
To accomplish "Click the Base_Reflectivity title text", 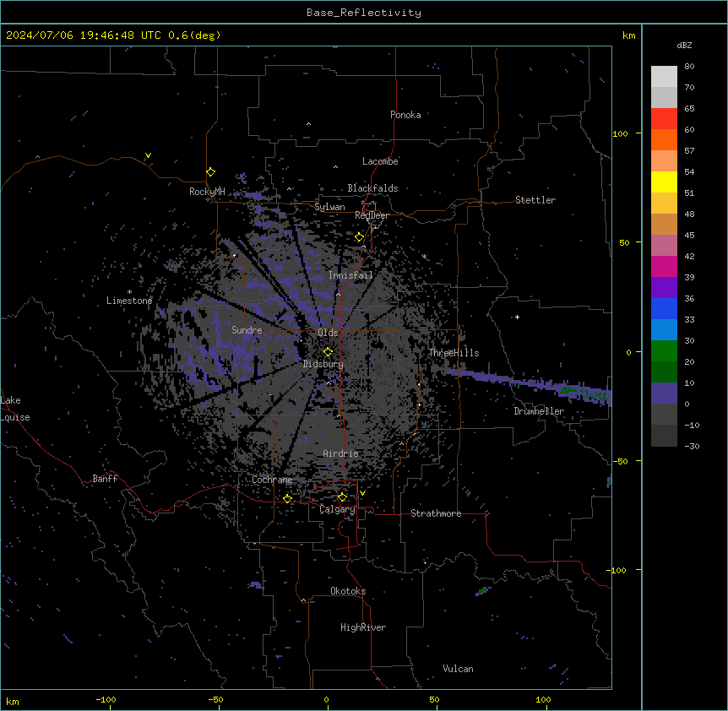I will click(364, 13).
